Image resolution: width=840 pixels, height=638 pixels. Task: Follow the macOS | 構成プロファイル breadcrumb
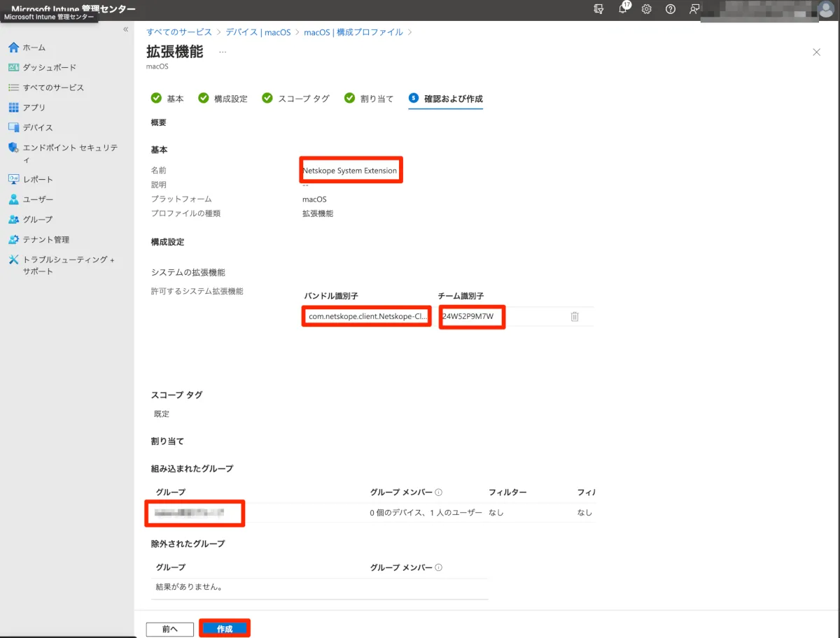tap(353, 32)
